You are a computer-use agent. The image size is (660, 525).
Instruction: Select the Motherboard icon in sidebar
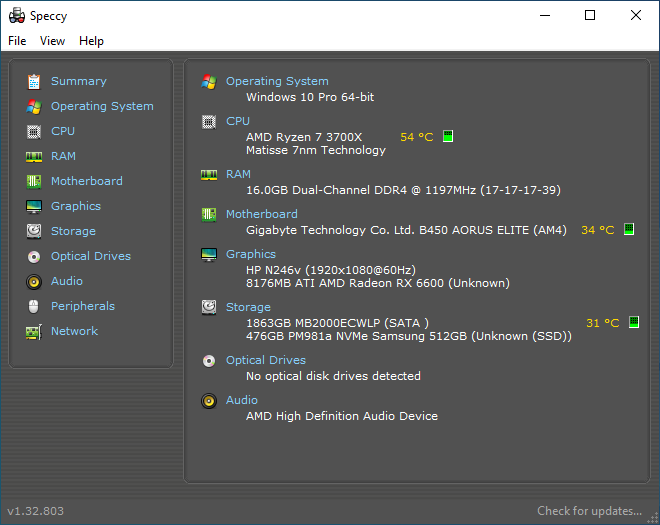click(34, 181)
